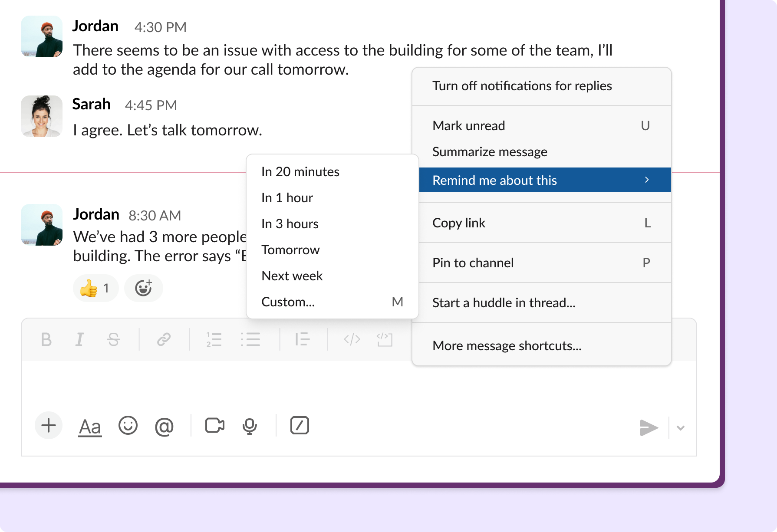Click the send message arrow icon
The image size is (777, 532).
[x=649, y=428]
